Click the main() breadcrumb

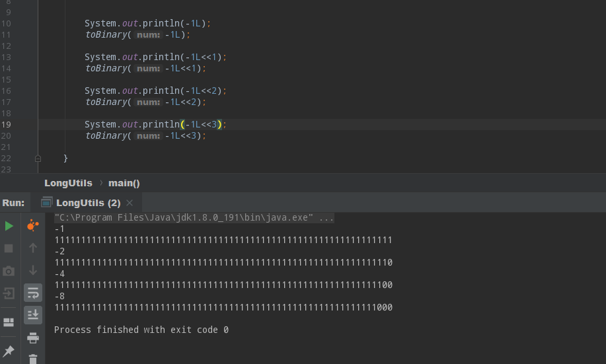(x=124, y=183)
